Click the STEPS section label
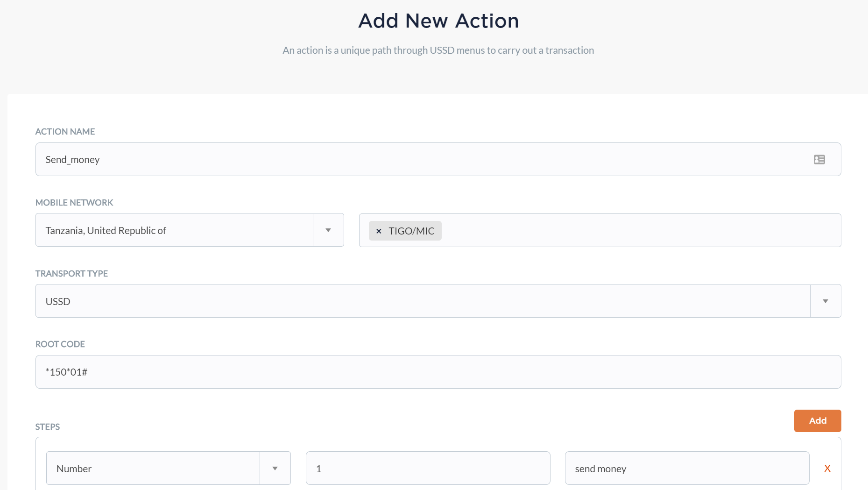Image resolution: width=868 pixels, height=490 pixels. [x=47, y=426]
